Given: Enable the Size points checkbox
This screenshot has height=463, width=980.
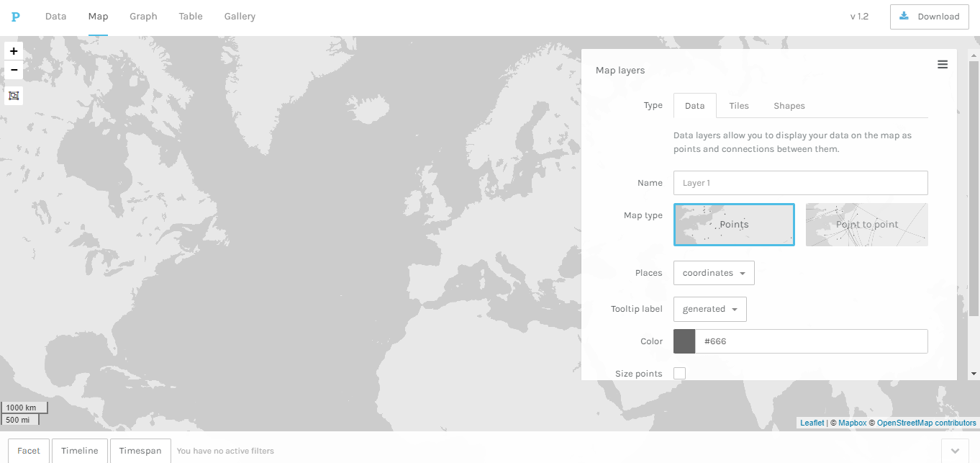Looking at the screenshot, I should (x=679, y=373).
